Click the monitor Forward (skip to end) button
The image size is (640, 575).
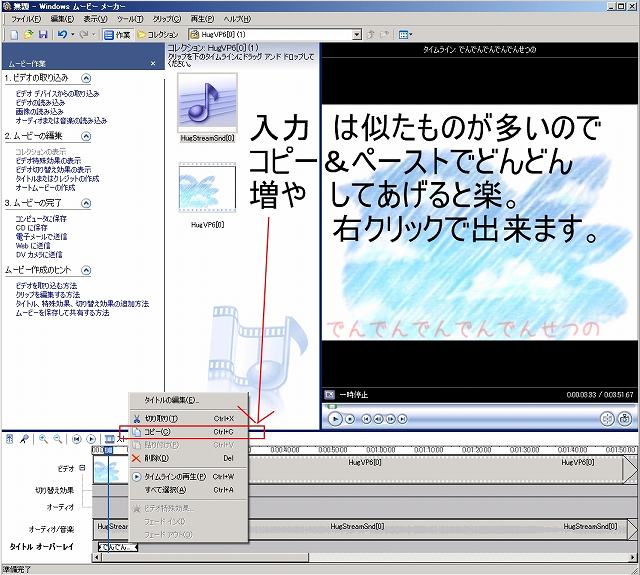tap(403, 419)
